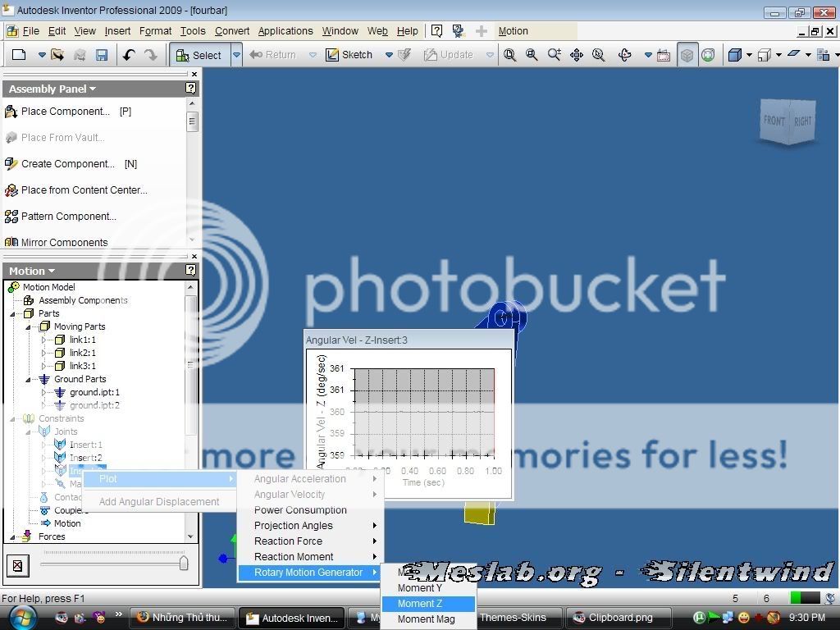Click the Zoom Window icon
This screenshot has width=840, height=630.
pyautogui.click(x=532, y=55)
